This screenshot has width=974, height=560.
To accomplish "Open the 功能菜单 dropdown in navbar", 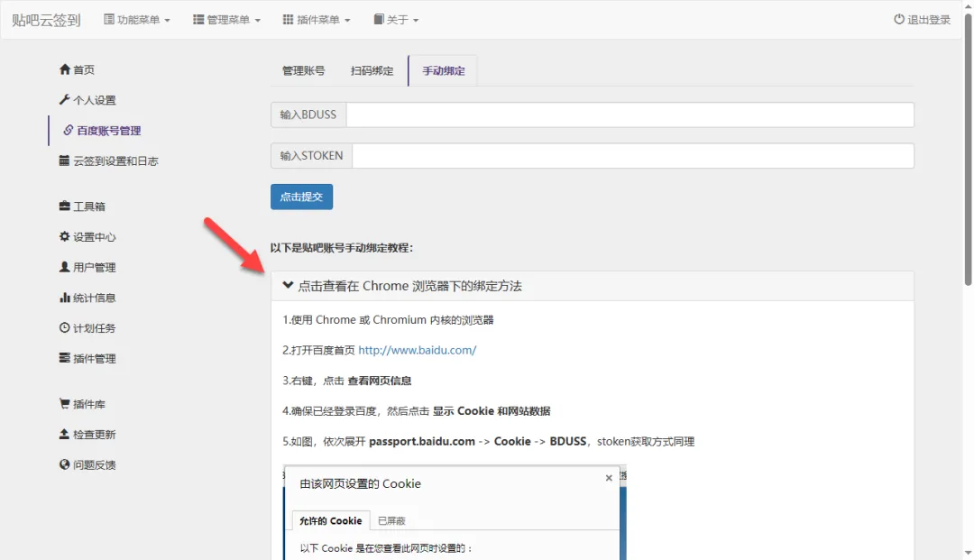I will (x=137, y=20).
